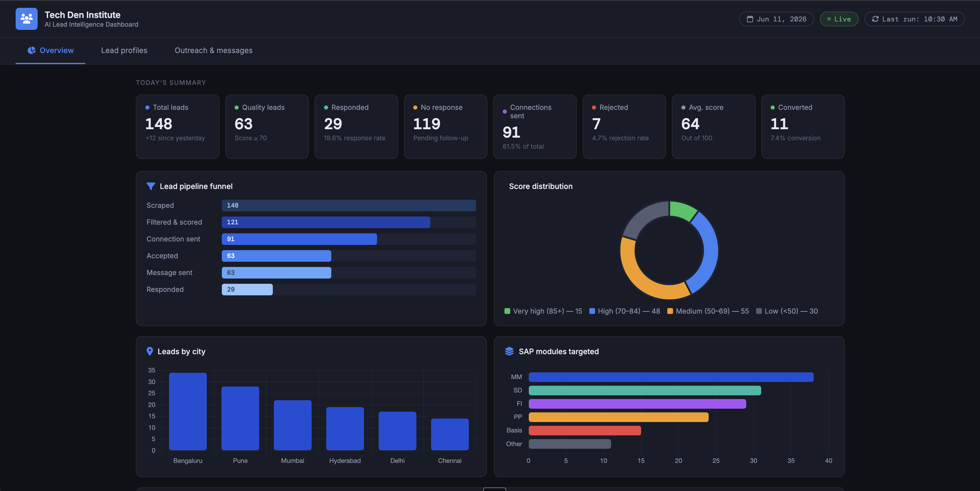Click the orange PP bar in SAP modules
980x491 pixels.
click(x=619, y=417)
